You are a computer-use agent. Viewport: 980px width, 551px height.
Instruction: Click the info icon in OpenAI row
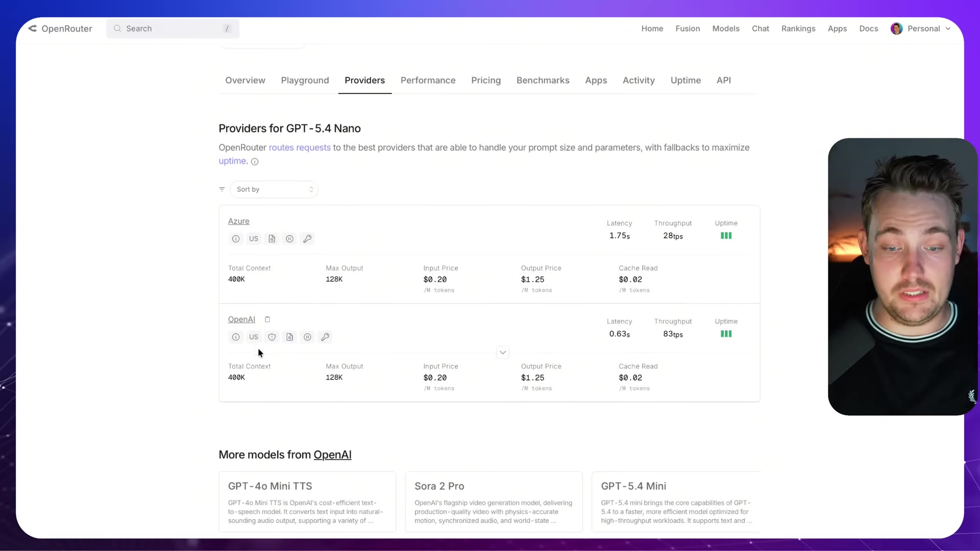pyautogui.click(x=236, y=337)
